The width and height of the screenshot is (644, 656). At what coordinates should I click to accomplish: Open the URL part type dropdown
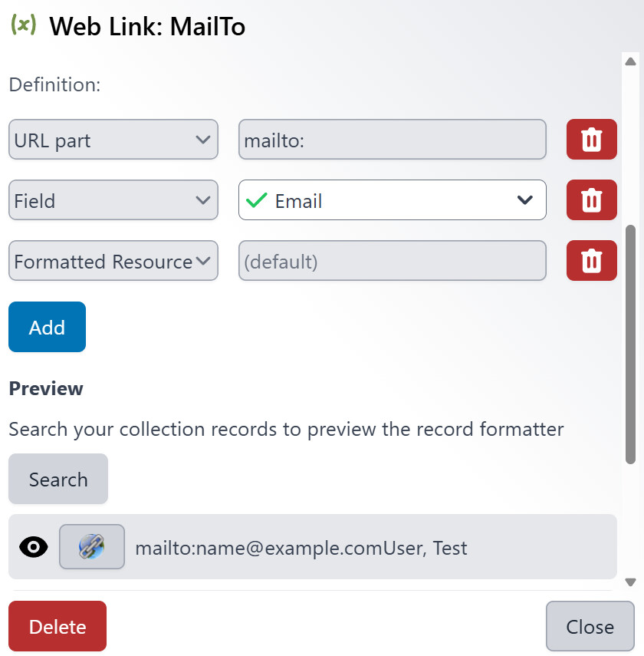113,140
